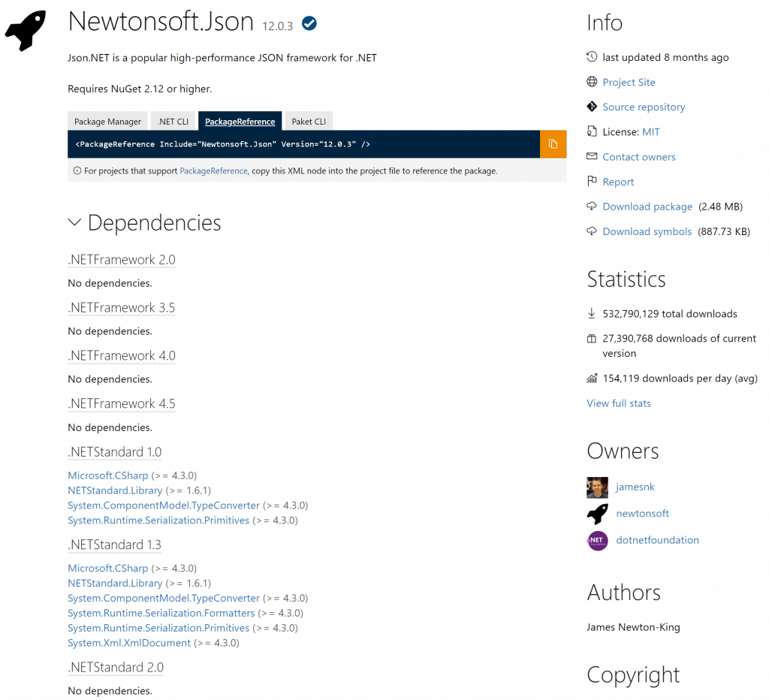The width and height of the screenshot is (769, 700).
Task: Click jamesnk owner avatar photo
Action: [x=597, y=487]
